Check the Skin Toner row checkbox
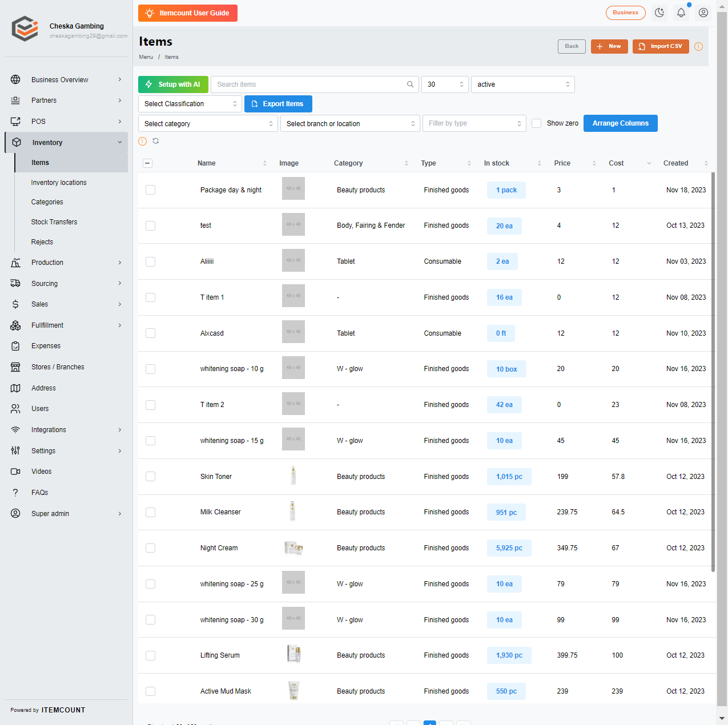The height and width of the screenshot is (725, 728). 150,477
